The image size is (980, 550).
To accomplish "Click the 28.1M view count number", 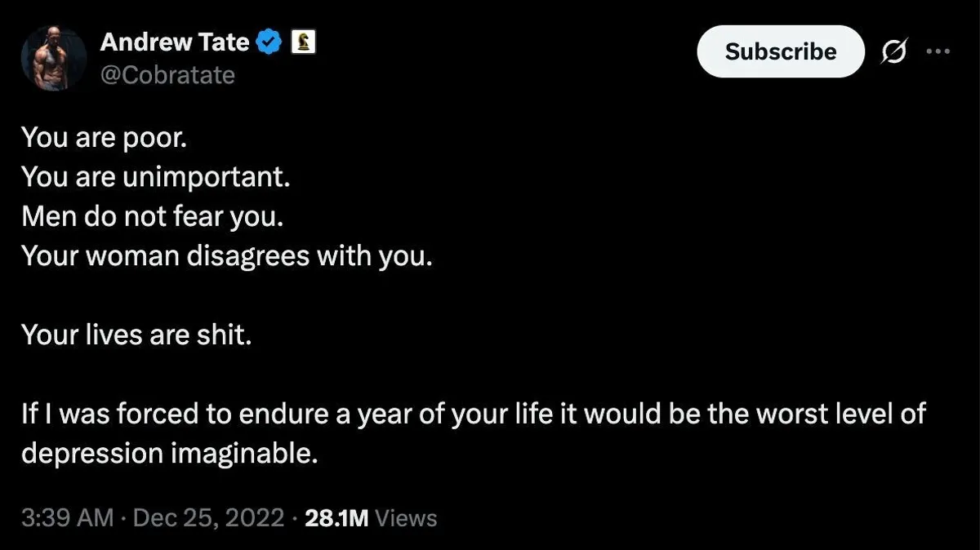I will click(x=336, y=518).
